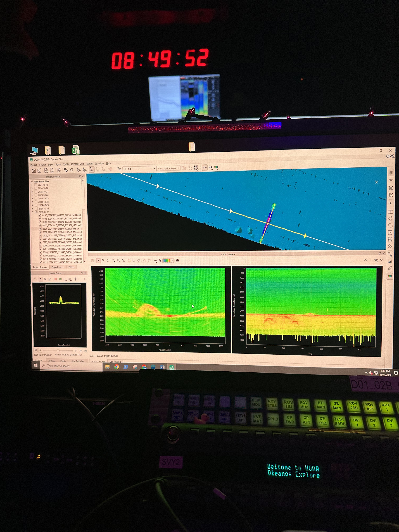Open the Dynamic Grid menu
399x532 pixels.
(77, 164)
